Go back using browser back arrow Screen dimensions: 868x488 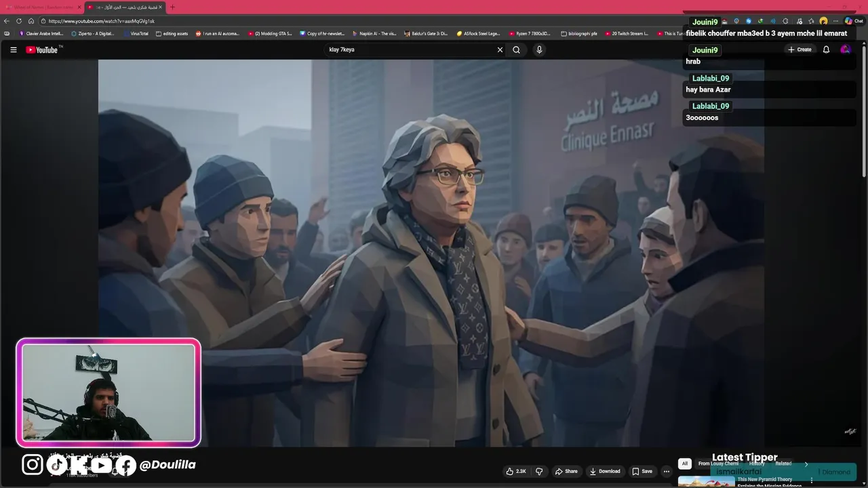coord(7,21)
